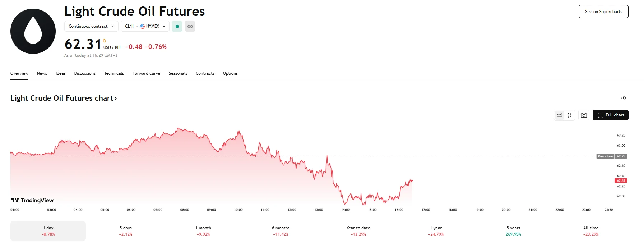Select the 5 days timeframe
Image resolution: width=644 pixels, height=247 pixels.
point(126,230)
